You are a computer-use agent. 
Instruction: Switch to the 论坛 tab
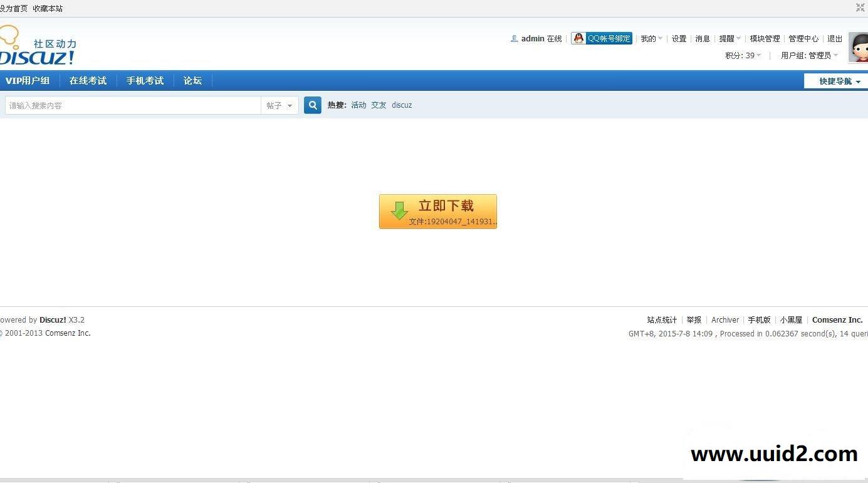coord(192,80)
